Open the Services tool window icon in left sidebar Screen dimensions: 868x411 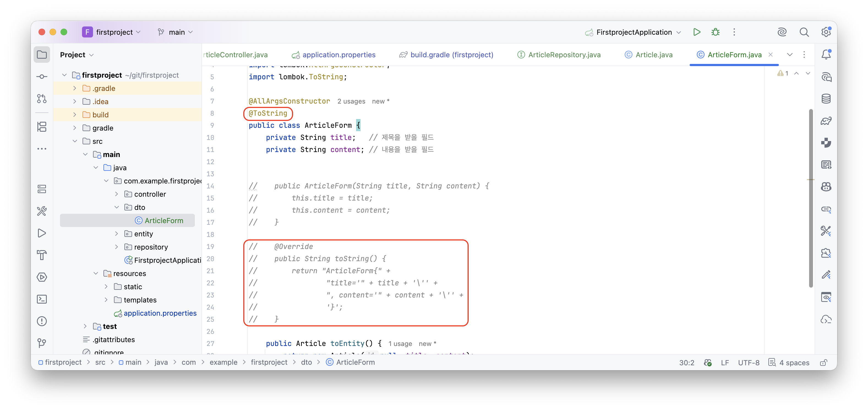point(42,277)
